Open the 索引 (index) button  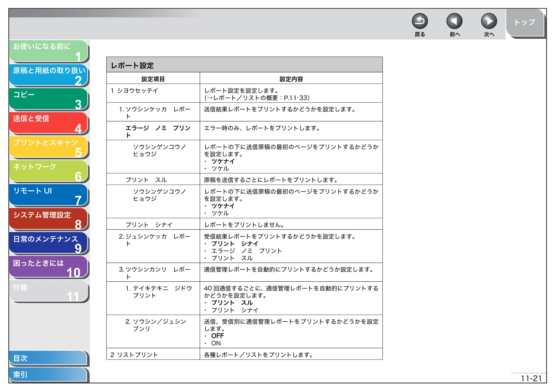pyautogui.click(x=48, y=375)
